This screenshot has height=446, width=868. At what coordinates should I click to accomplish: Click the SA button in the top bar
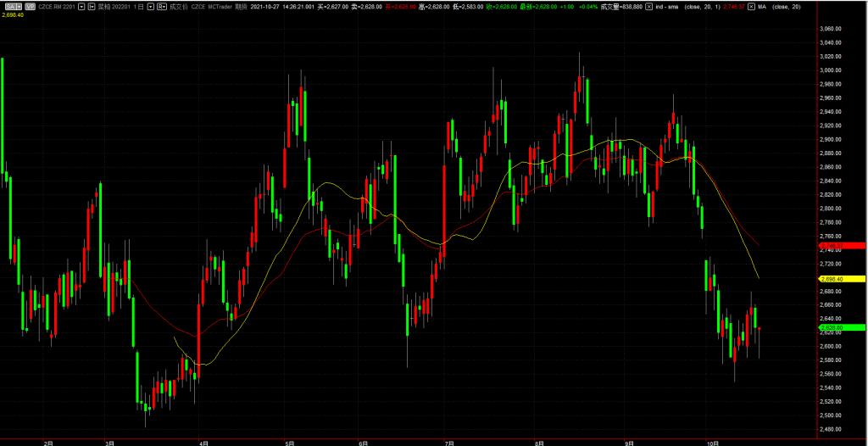coord(14,7)
